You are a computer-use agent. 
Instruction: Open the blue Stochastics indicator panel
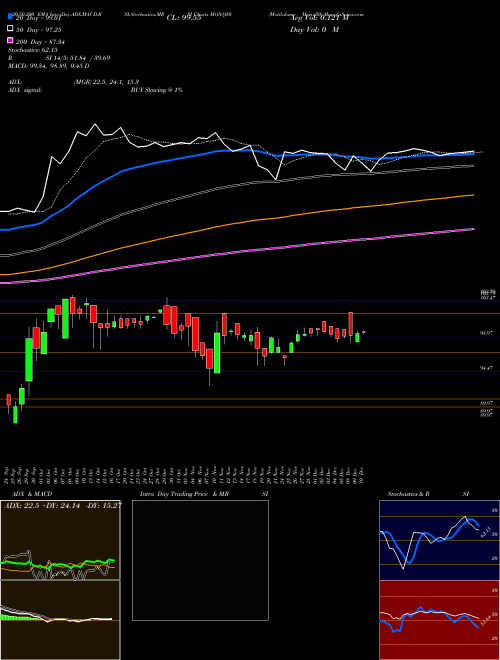tap(439, 540)
